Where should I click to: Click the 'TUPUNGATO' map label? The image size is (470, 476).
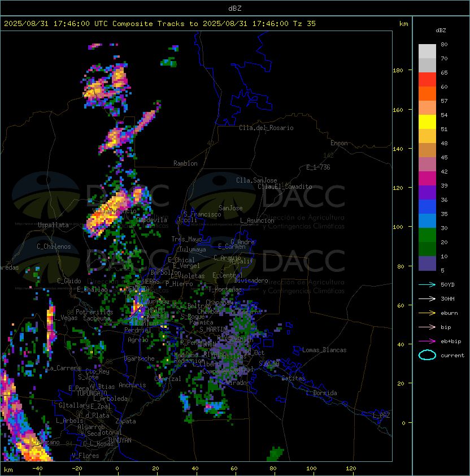pos(92,393)
